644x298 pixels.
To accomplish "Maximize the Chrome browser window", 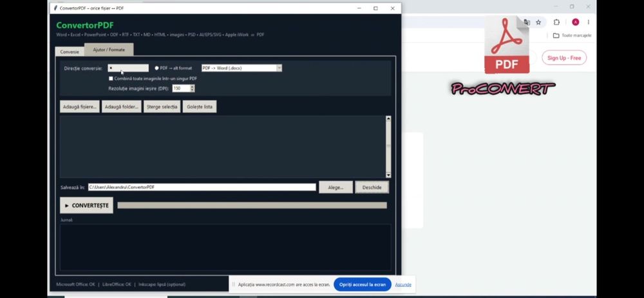I will pos(572,6).
